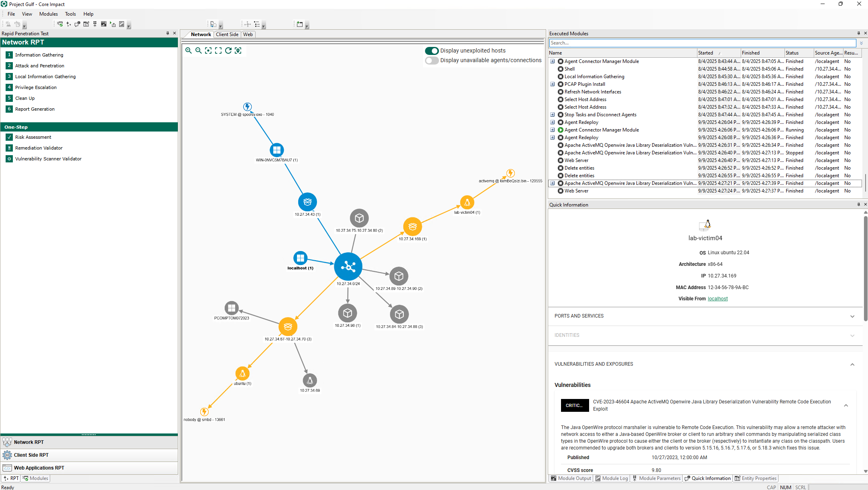The image size is (868, 490).
Task: Expand the PORTS AND SERVICES section
Action: [852, 316]
